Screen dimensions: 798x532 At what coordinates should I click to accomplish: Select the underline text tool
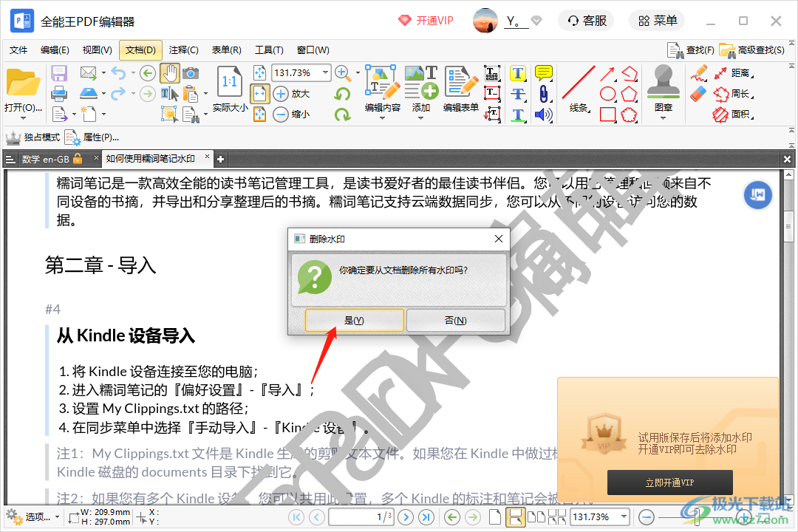pyautogui.click(x=518, y=115)
